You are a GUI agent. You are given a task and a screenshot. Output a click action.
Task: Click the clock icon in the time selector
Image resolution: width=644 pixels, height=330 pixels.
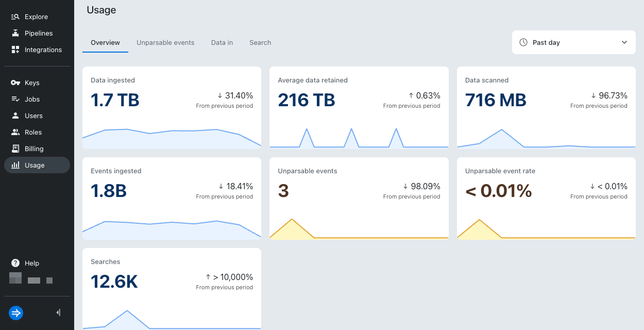(x=523, y=42)
